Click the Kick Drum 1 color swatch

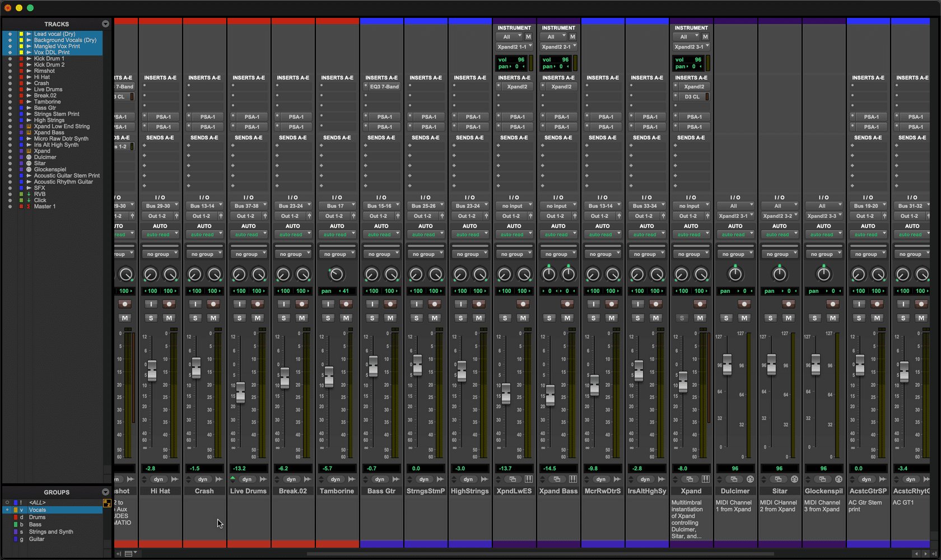point(21,59)
